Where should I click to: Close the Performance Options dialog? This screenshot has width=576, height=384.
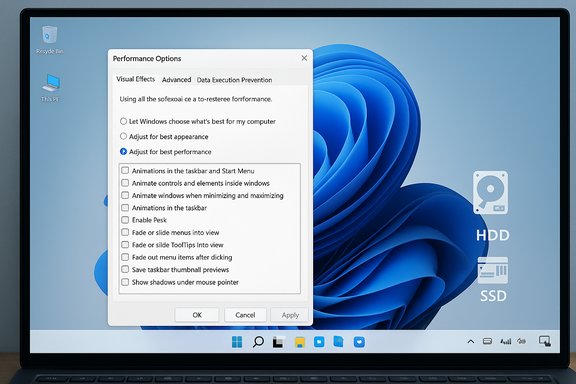304,58
